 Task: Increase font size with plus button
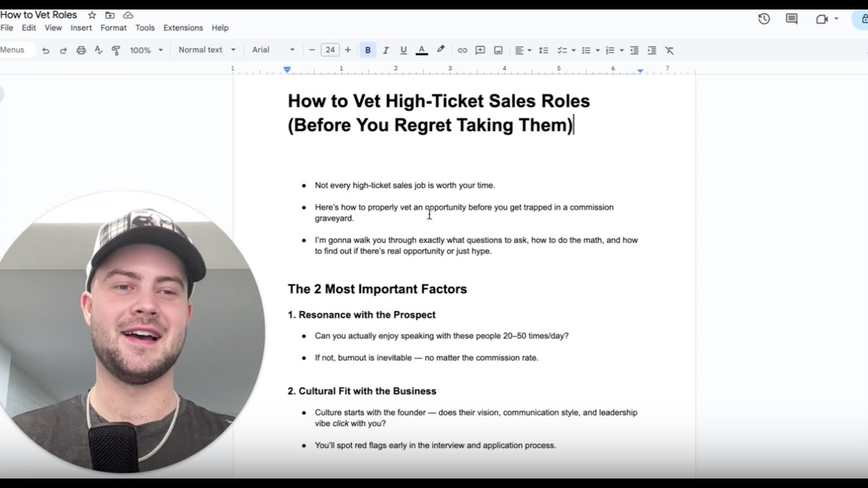348,49
